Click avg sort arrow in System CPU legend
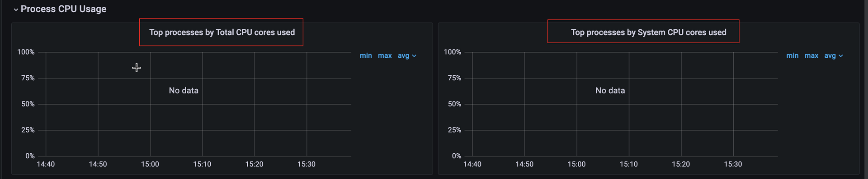Viewport: 868px width, 179px height. click(x=841, y=56)
